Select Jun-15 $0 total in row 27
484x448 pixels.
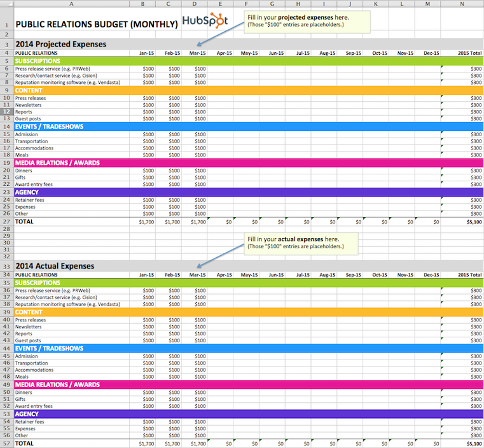click(280, 221)
